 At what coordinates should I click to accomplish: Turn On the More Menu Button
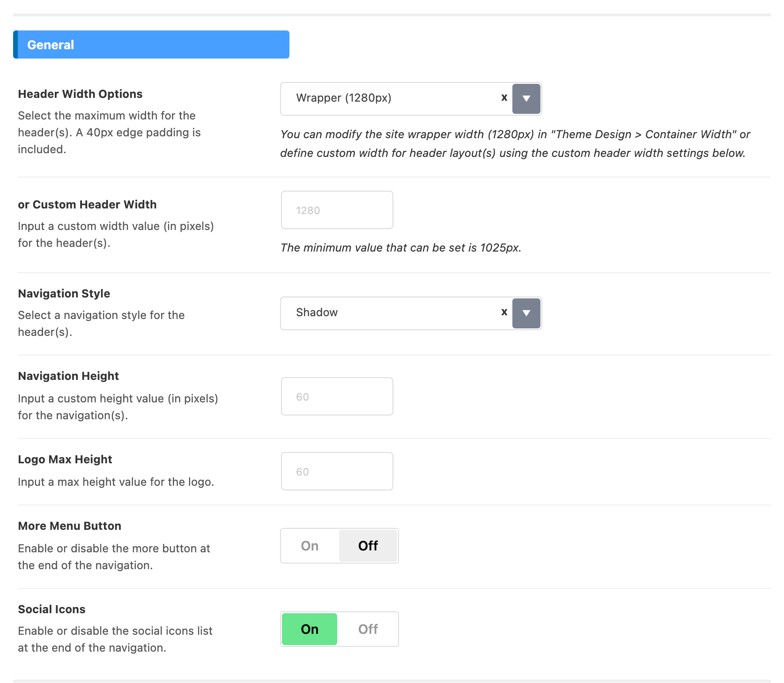310,546
